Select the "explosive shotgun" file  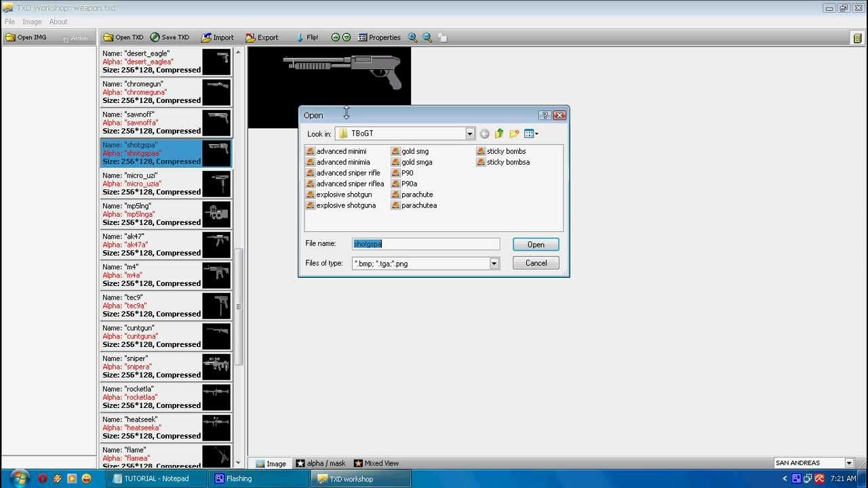pyautogui.click(x=339, y=195)
